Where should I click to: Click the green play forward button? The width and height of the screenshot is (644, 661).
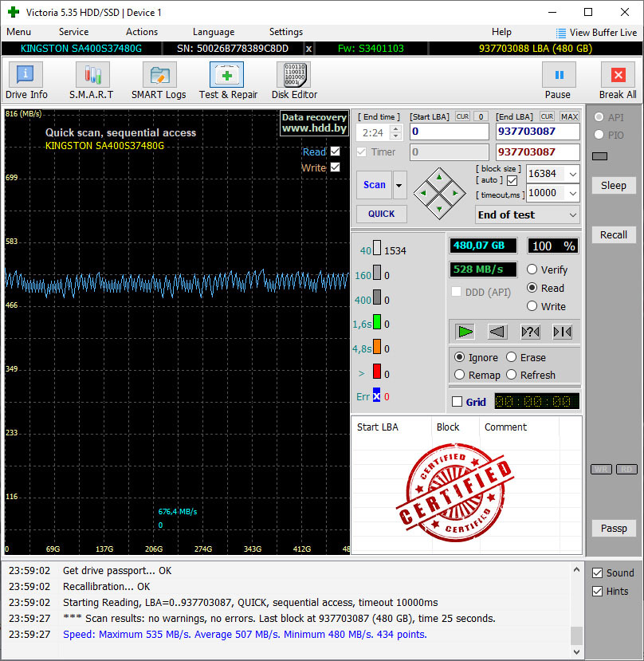coord(466,332)
